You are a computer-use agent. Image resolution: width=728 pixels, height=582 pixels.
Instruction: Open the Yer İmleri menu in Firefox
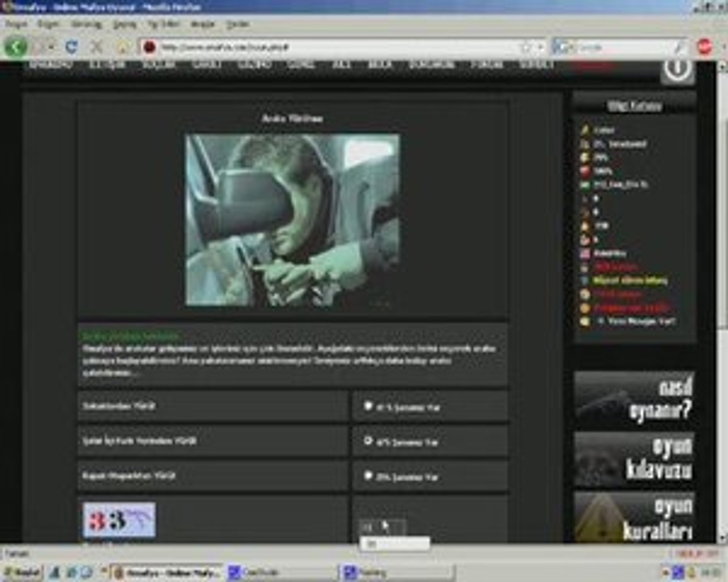pos(163,24)
